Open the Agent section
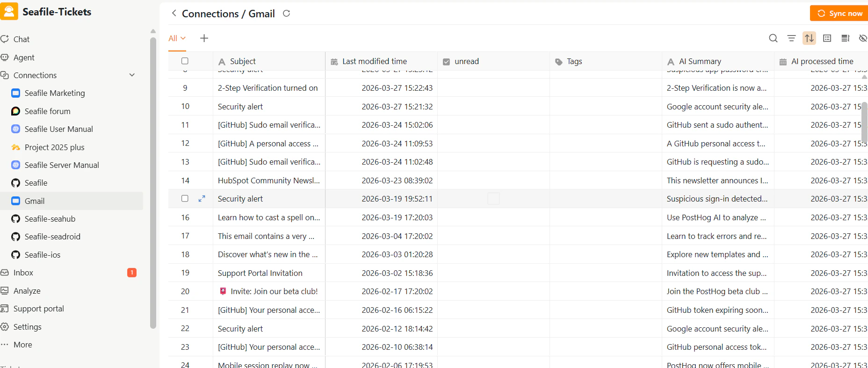 point(24,58)
